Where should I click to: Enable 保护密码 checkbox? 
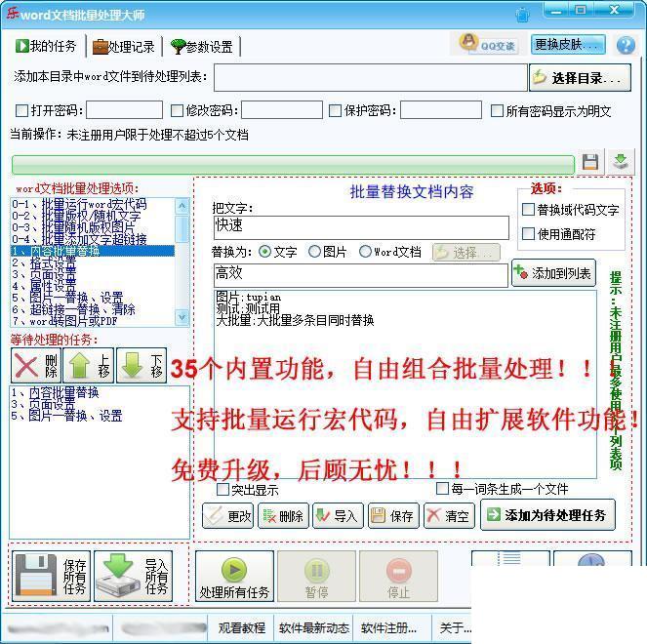pyautogui.click(x=335, y=110)
